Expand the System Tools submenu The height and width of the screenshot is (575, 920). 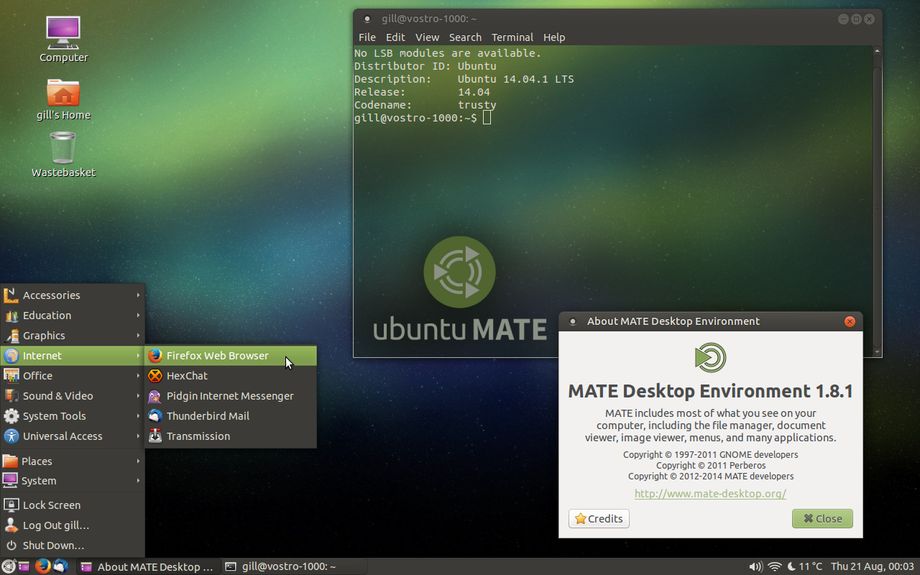coord(54,416)
